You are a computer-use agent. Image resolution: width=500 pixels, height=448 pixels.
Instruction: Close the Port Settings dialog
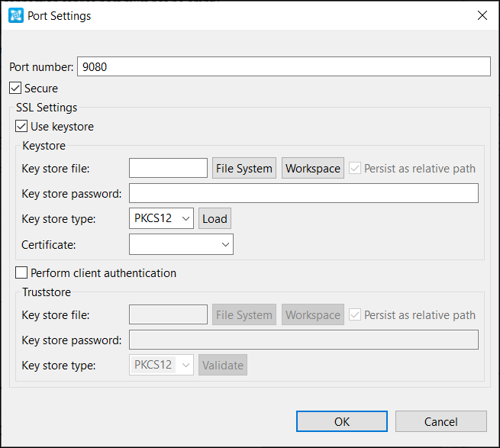482,15
